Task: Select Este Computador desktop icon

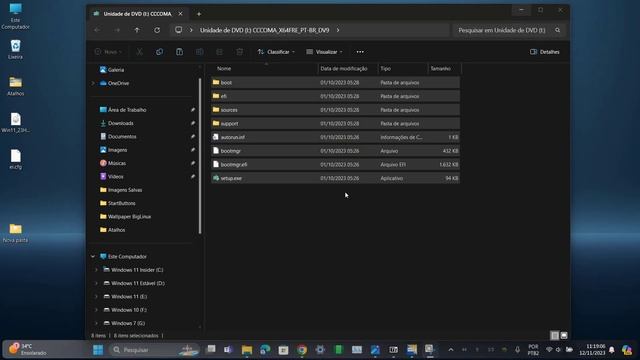Action: click(x=16, y=16)
